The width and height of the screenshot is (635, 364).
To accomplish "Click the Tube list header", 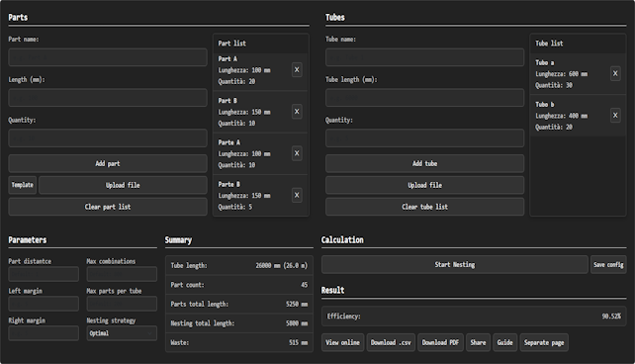I will pyautogui.click(x=549, y=43).
